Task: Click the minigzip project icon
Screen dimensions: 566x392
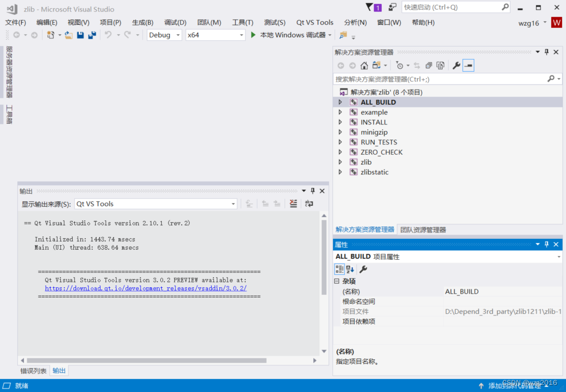Action: click(x=354, y=132)
